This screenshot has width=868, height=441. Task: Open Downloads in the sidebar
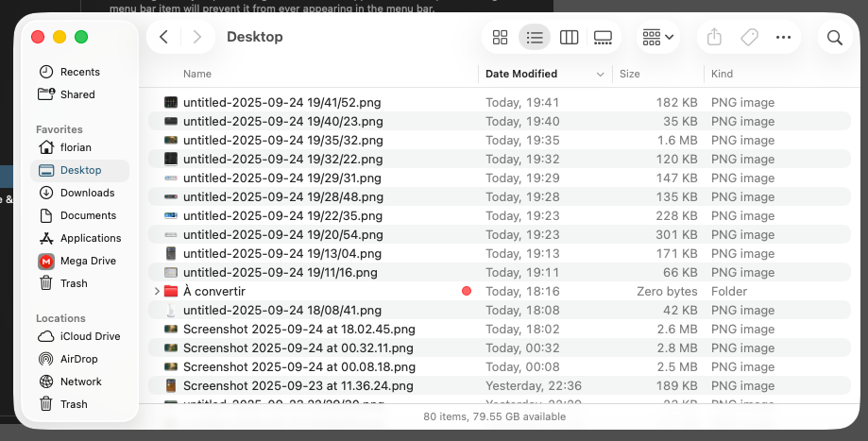pos(87,193)
